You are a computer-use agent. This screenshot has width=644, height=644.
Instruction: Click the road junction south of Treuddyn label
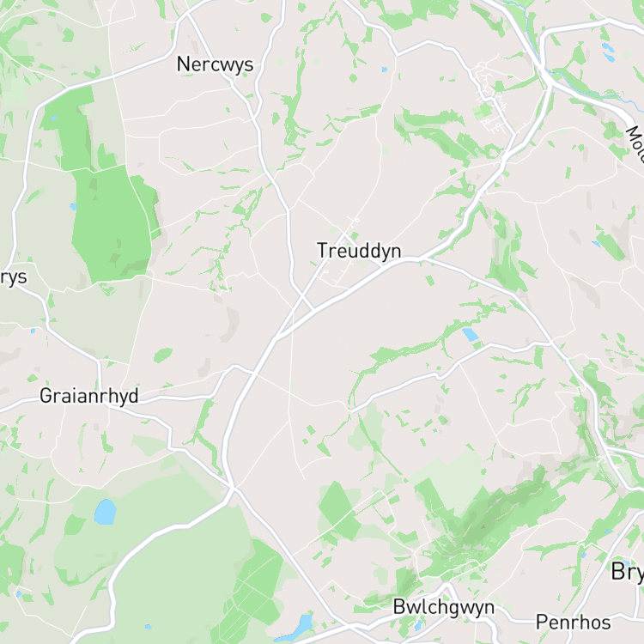(x=303, y=295)
